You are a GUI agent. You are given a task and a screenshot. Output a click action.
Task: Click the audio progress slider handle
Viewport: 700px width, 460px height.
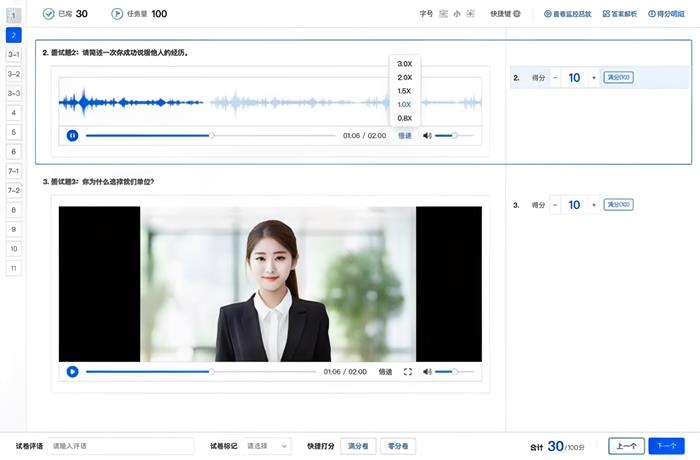point(211,135)
